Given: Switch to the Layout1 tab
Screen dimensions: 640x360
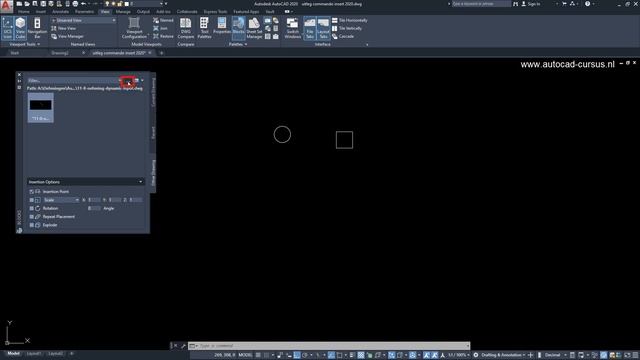Looking at the screenshot, I should [x=34, y=353].
